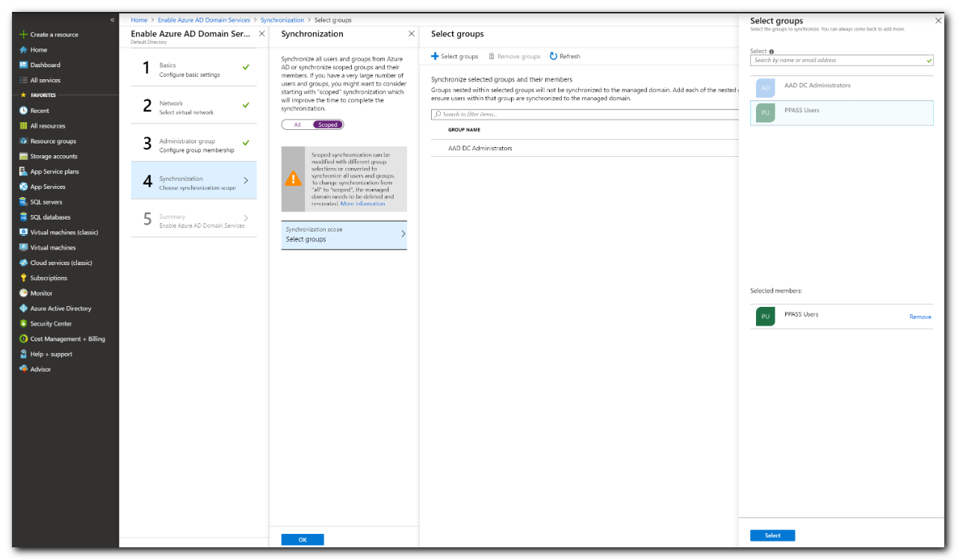
Task: Open Recent clock icon
Action: click(23, 111)
